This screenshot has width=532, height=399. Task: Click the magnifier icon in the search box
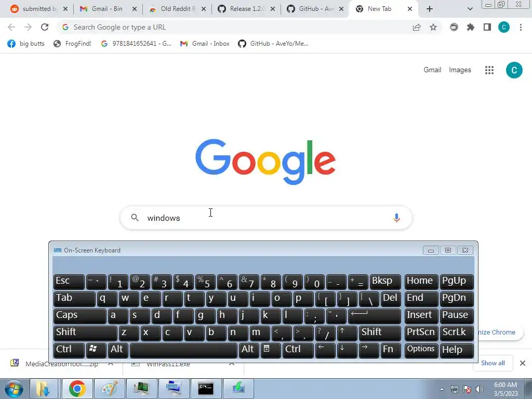pos(135,218)
